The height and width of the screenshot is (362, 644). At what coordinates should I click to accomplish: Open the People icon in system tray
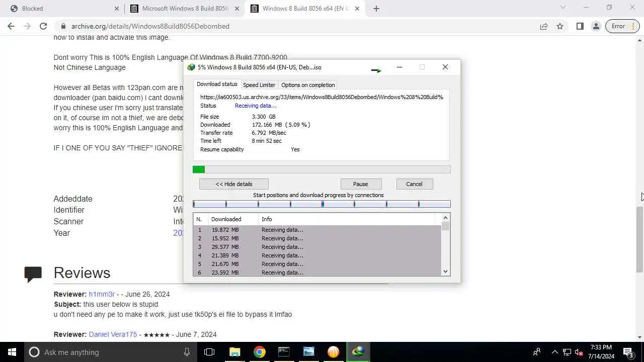point(537,352)
